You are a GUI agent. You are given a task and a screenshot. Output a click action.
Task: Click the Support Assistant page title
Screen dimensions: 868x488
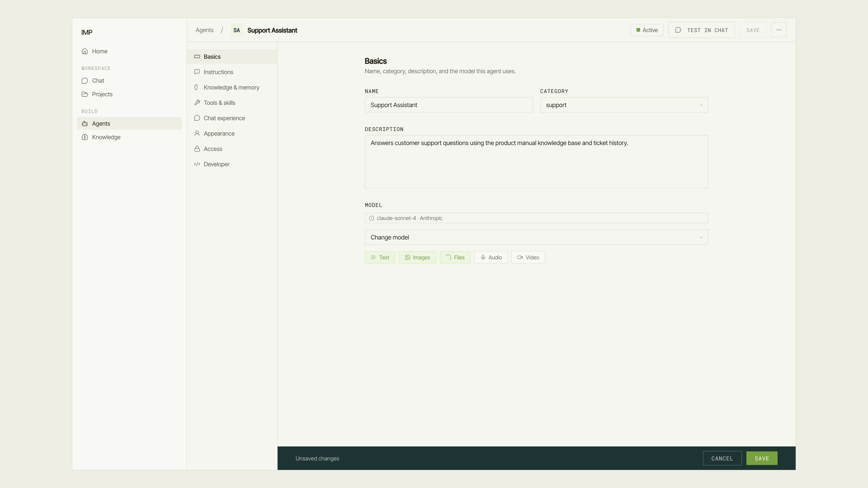tap(272, 30)
